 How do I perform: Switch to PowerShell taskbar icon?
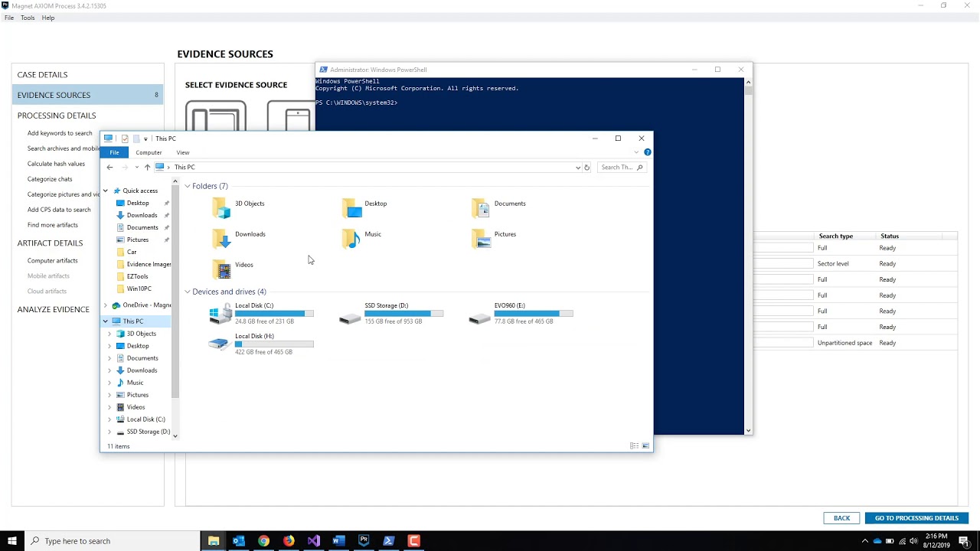pyautogui.click(x=389, y=541)
